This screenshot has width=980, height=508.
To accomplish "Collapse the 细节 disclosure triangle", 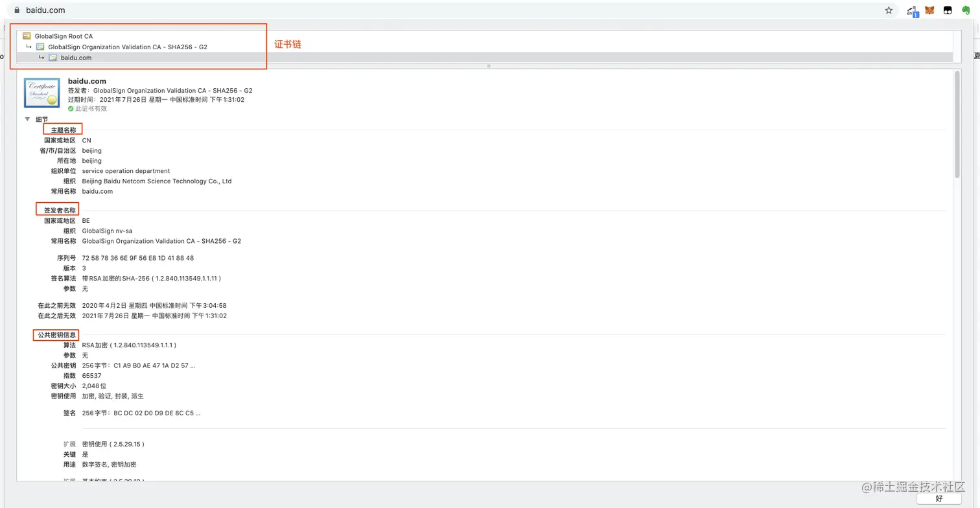I will pyautogui.click(x=27, y=119).
